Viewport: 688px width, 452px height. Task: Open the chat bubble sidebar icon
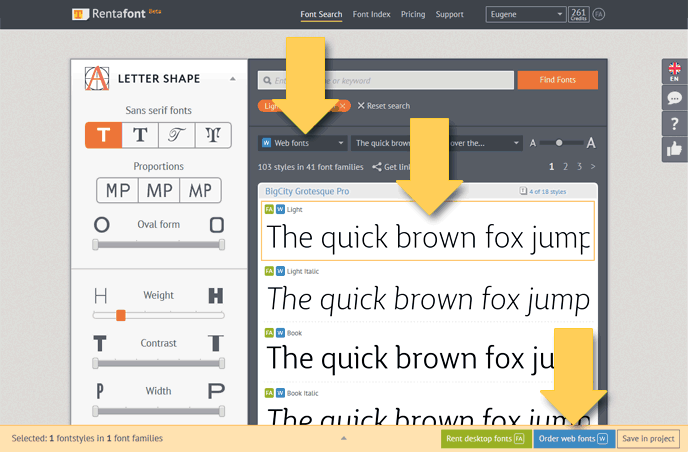coord(674,97)
